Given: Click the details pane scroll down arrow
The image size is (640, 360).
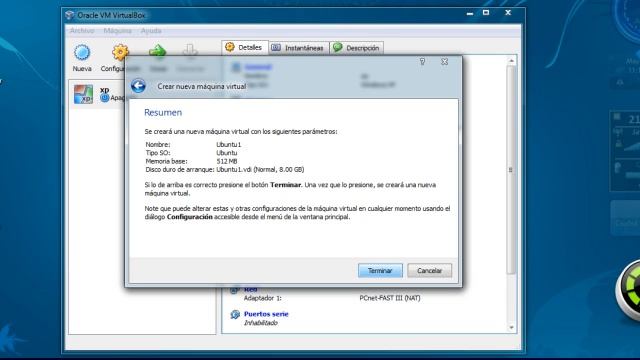Looking at the screenshot, I should (511, 327).
